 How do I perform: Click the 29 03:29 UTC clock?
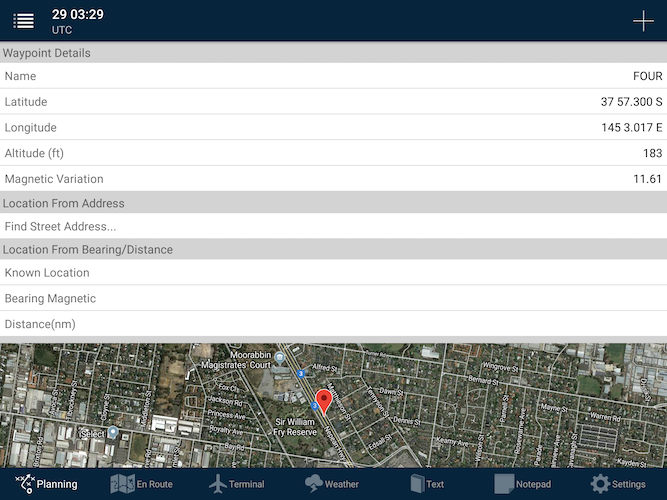coord(77,21)
